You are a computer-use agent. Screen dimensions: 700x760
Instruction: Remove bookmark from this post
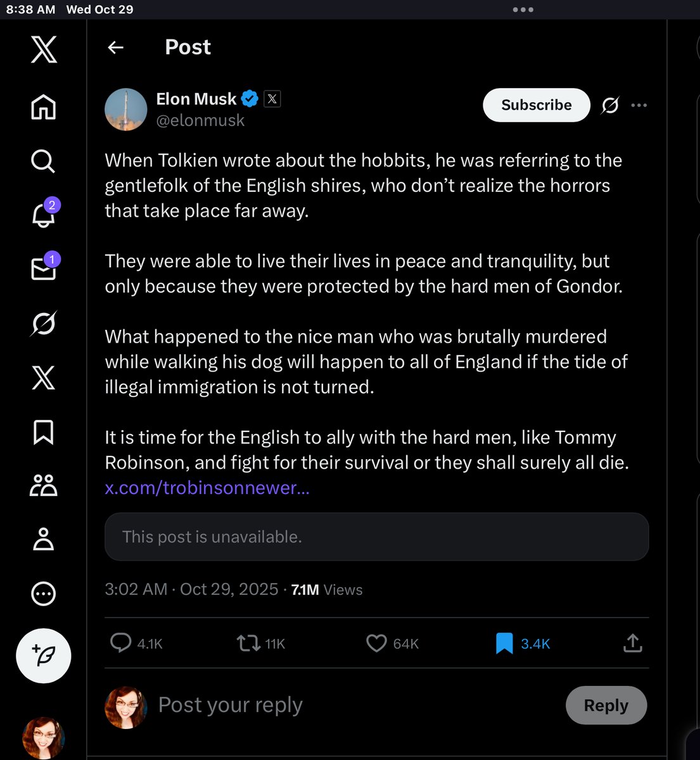(504, 643)
